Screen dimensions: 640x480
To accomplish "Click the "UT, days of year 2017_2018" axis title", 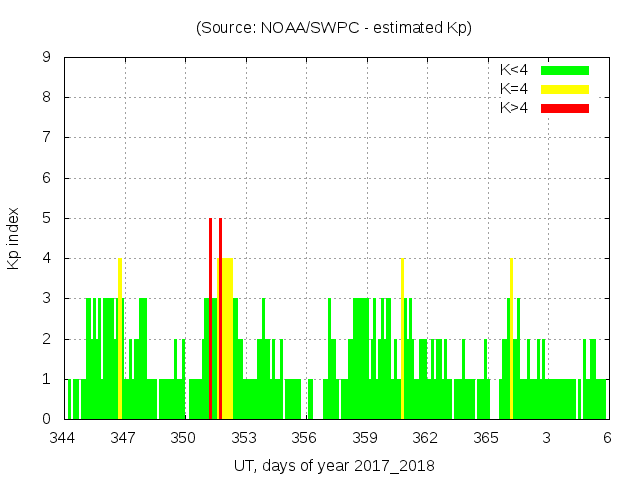I will (x=334, y=466).
